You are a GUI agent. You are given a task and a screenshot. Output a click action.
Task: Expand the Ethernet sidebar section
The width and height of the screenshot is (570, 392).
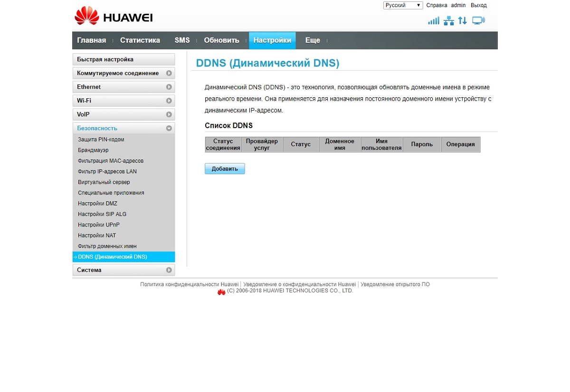[123, 87]
